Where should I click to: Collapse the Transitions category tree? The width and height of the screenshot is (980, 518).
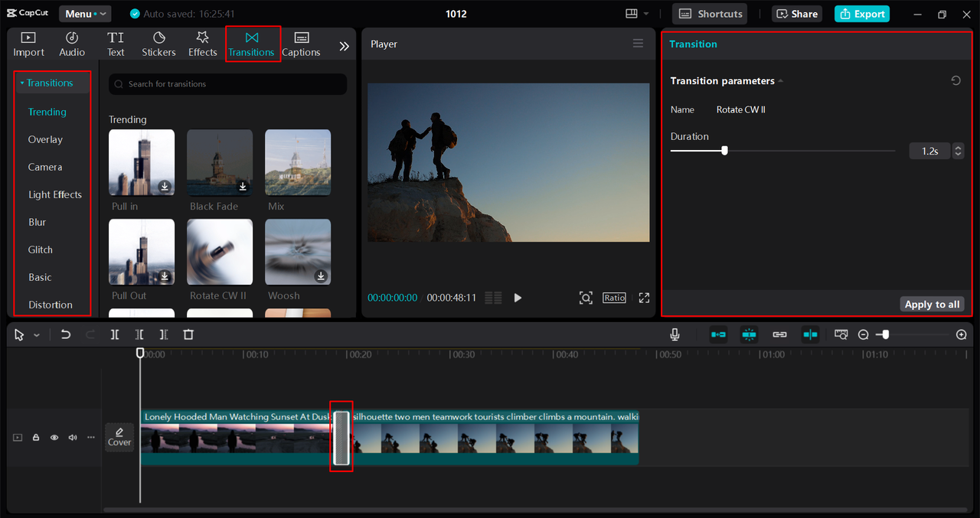click(x=22, y=83)
